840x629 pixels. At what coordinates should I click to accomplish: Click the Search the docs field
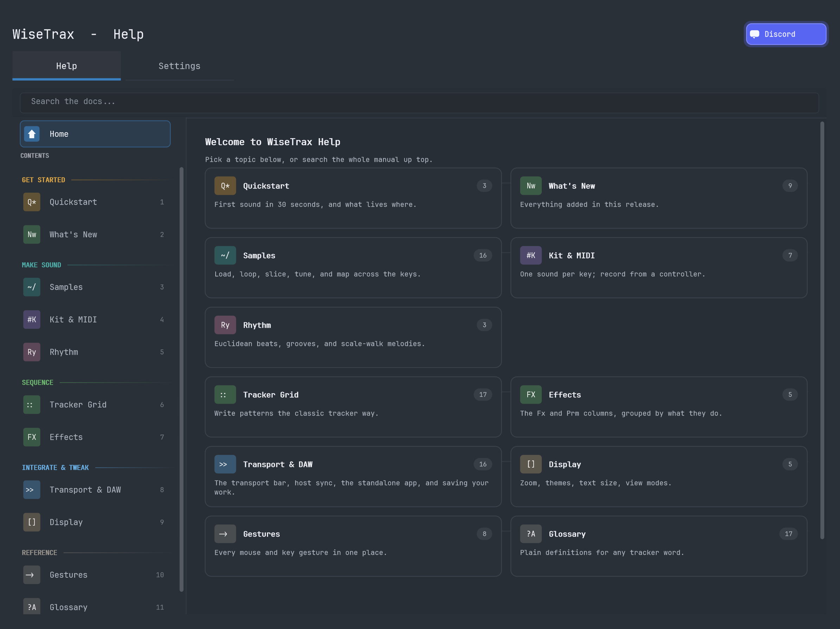click(x=419, y=103)
